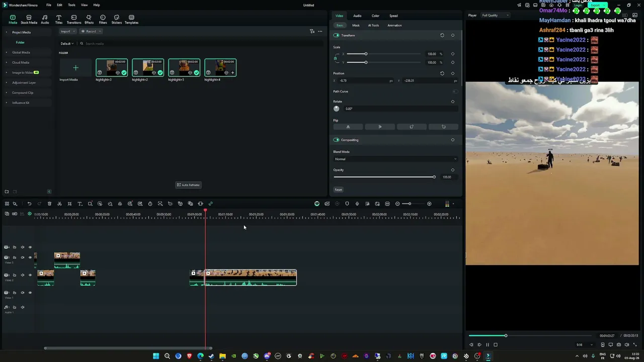The height and width of the screenshot is (362, 644).
Task: Open the Titles panel
Action: 59,19
